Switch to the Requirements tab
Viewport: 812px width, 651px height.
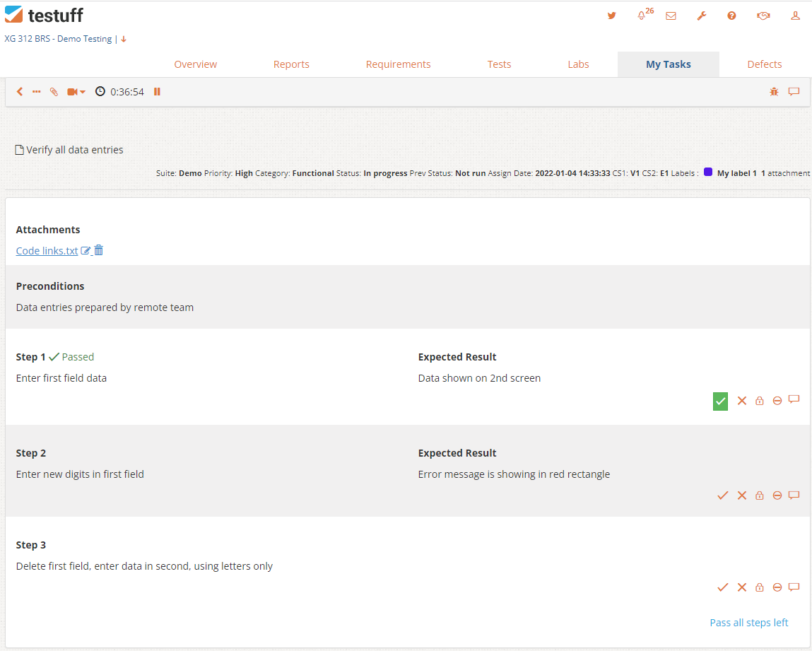[x=398, y=64]
